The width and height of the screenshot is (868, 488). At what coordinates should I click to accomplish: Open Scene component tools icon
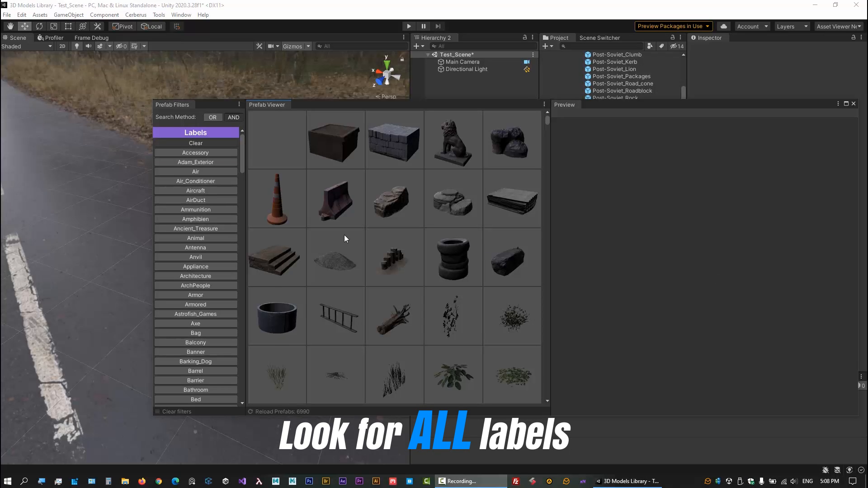(259, 46)
